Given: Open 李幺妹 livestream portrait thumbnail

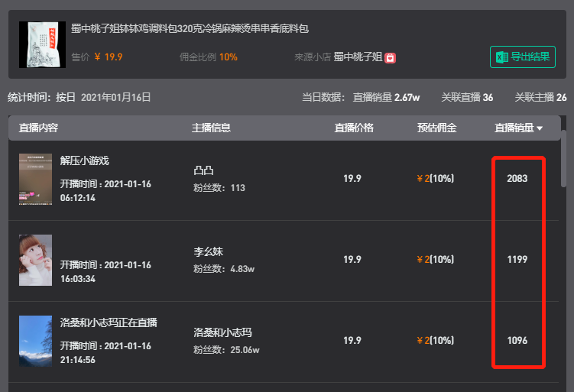Looking at the screenshot, I should point(35,261).
